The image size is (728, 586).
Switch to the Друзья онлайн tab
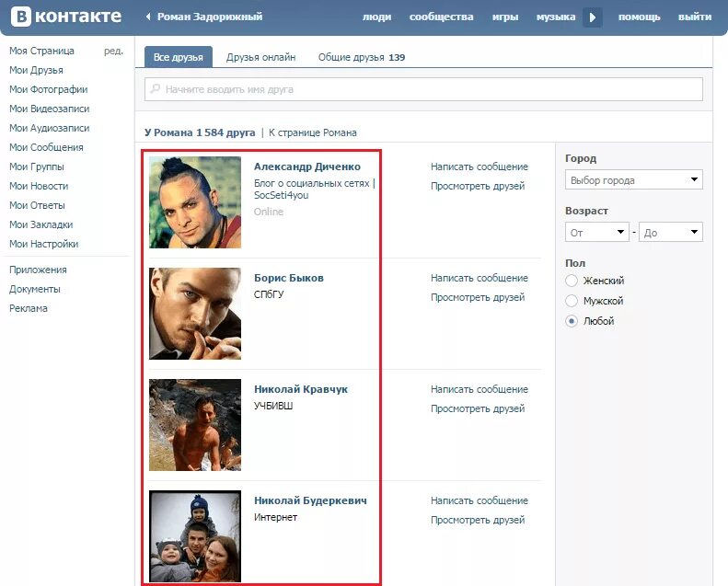click(x=261, y=57)
